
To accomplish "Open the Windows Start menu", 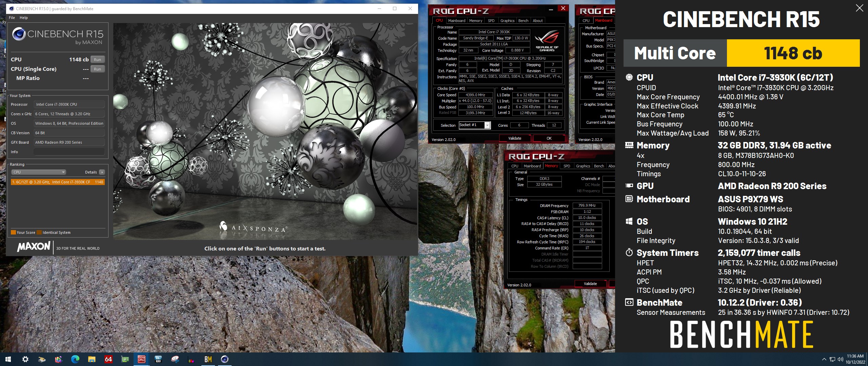I will pyautogui.click(x=8, y=359).
